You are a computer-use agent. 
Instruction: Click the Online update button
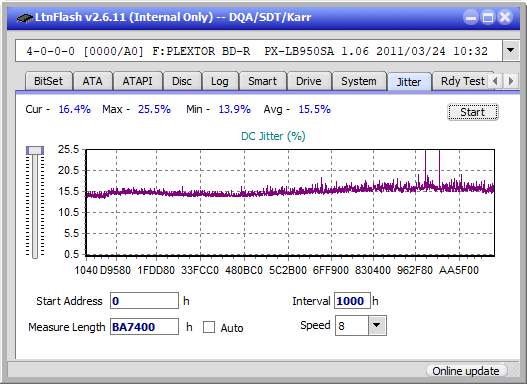tap(465, 371)
